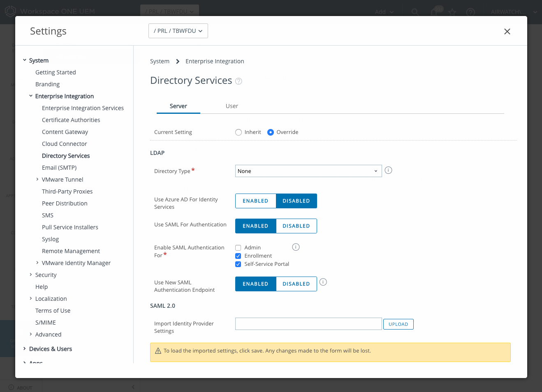Click Enabled for New SAML Authentication Endpoint

255,284
